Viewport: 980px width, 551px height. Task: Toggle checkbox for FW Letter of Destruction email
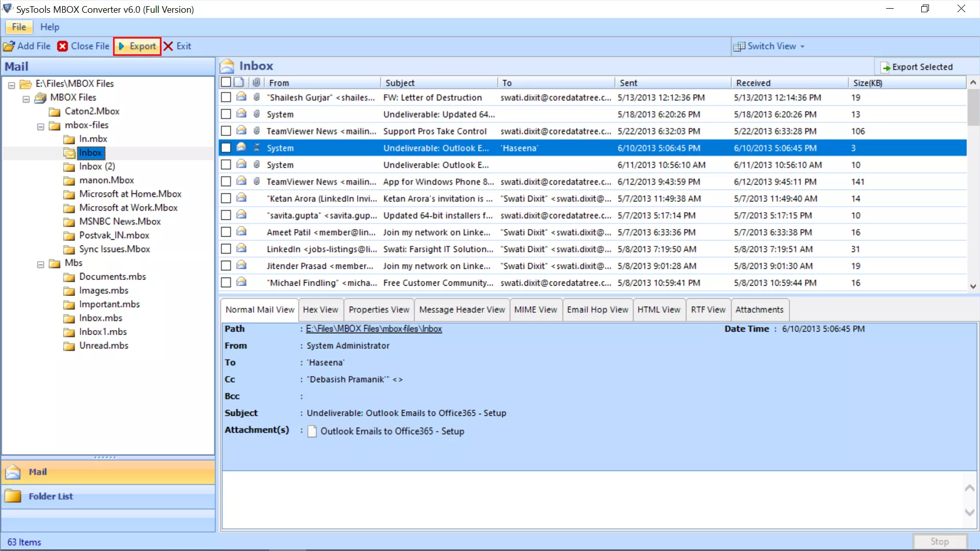tap(226, 97)
